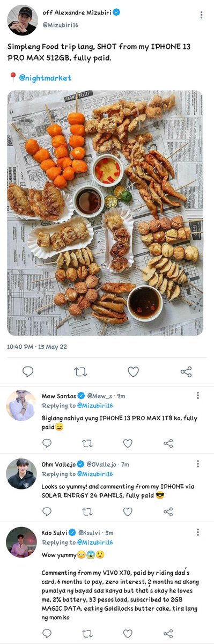
Task: Share the main food trip tweet
Action: click(186, 371)
